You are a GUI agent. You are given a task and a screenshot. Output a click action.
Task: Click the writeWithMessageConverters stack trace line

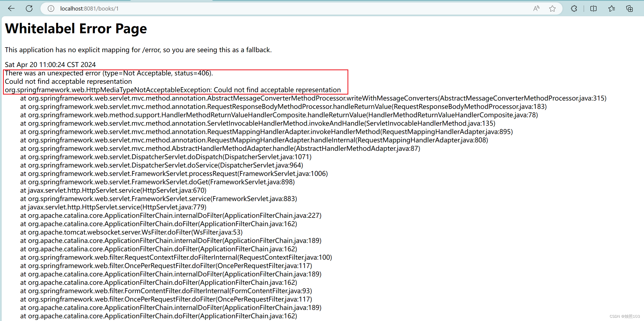313,98
